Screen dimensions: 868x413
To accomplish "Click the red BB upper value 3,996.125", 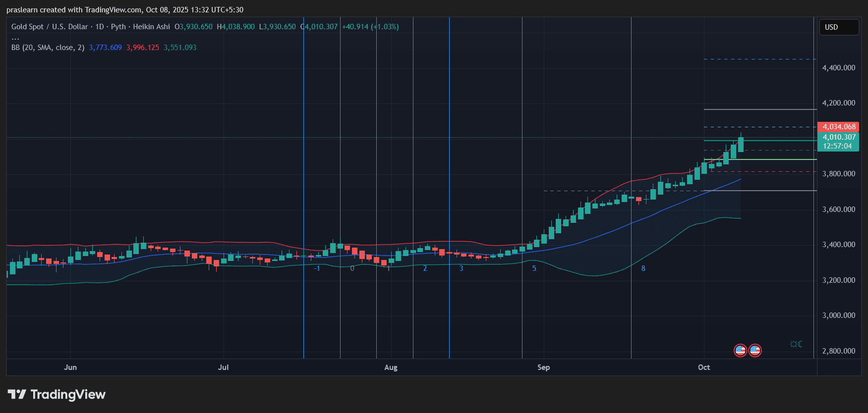I will point(143,48).
